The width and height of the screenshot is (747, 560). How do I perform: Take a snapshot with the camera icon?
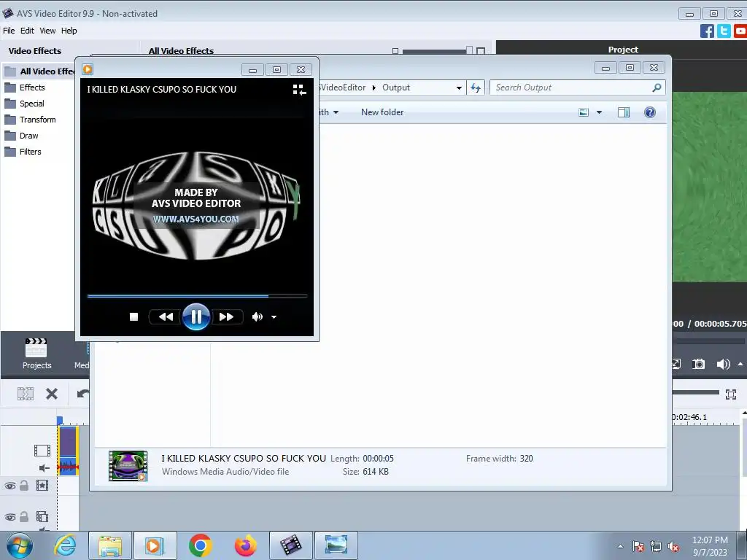698,365
